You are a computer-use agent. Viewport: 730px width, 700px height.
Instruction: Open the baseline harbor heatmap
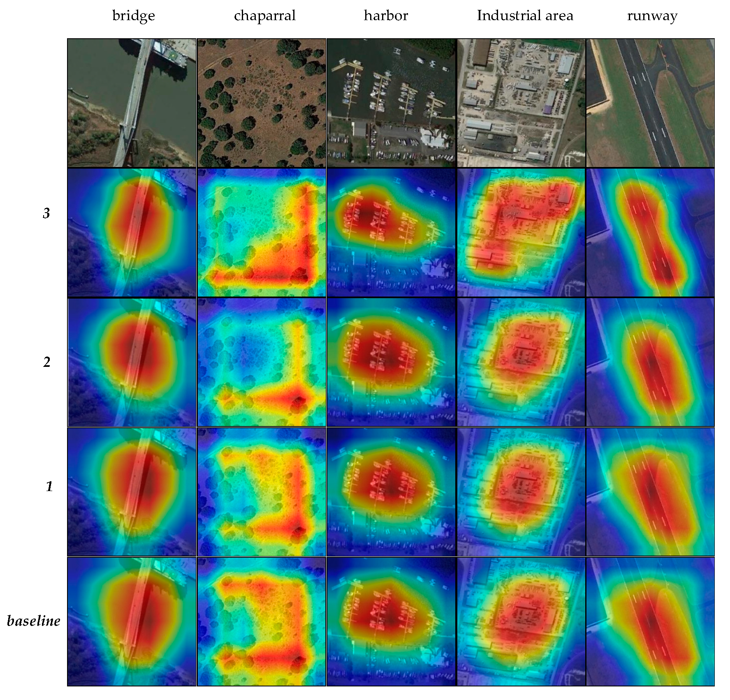[x=391, y=621]
